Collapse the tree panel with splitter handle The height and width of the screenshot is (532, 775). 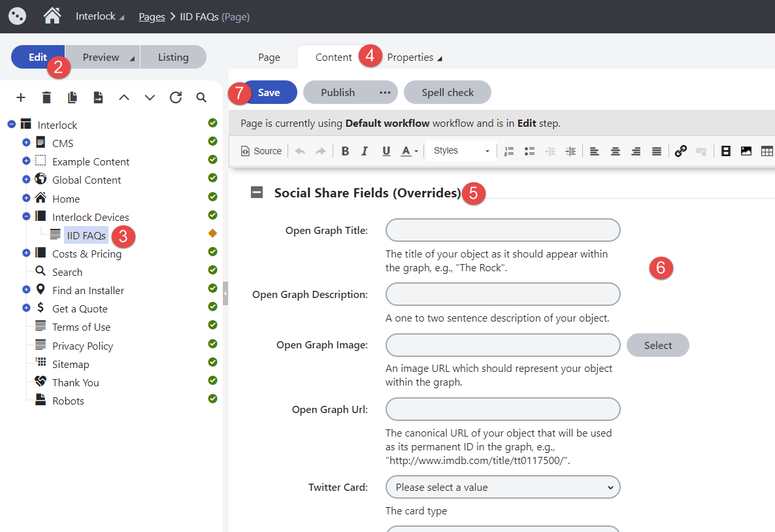(225, 293)
